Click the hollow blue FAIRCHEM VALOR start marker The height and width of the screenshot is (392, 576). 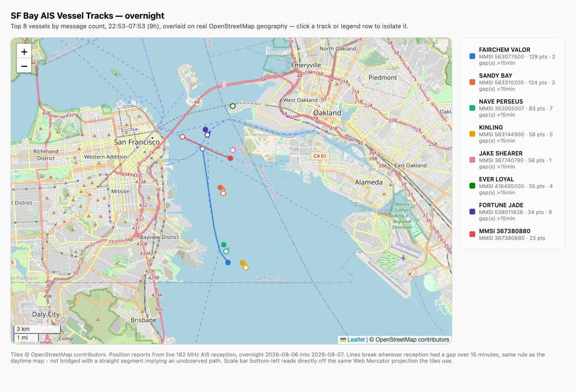(203, 149)
